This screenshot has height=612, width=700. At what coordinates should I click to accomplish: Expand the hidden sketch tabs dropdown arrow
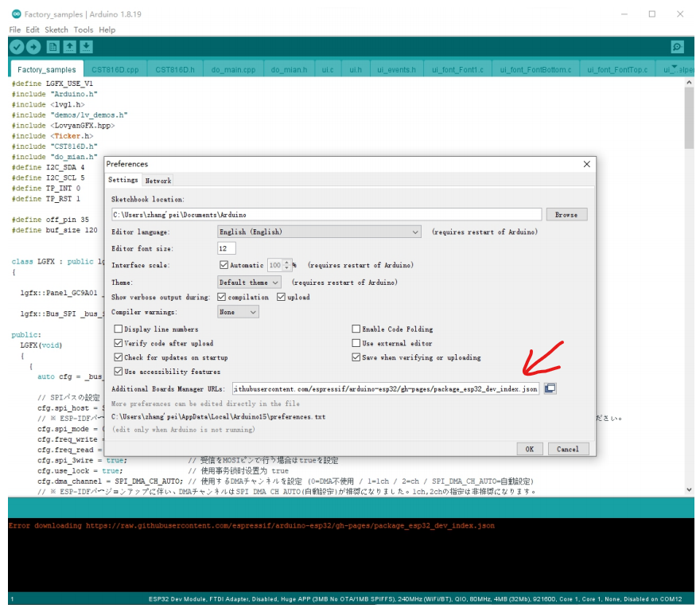(675, 68)
